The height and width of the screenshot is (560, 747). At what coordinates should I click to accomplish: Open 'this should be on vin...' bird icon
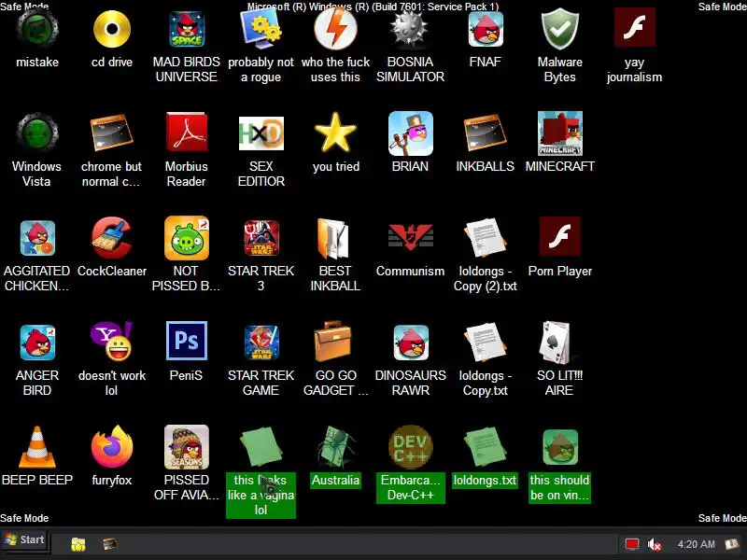coord(561,447)
